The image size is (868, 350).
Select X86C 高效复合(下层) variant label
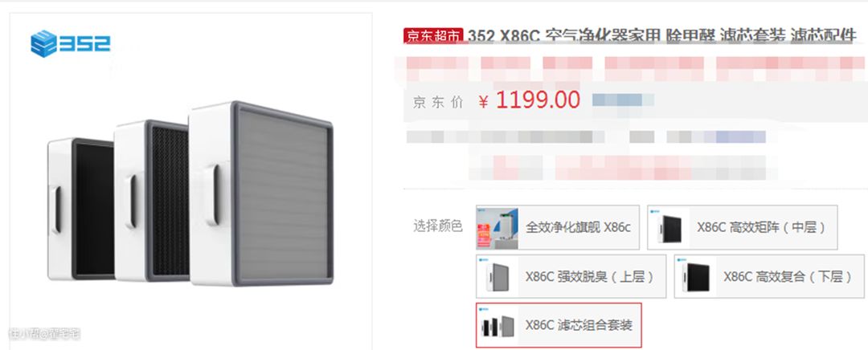[788, 276]
